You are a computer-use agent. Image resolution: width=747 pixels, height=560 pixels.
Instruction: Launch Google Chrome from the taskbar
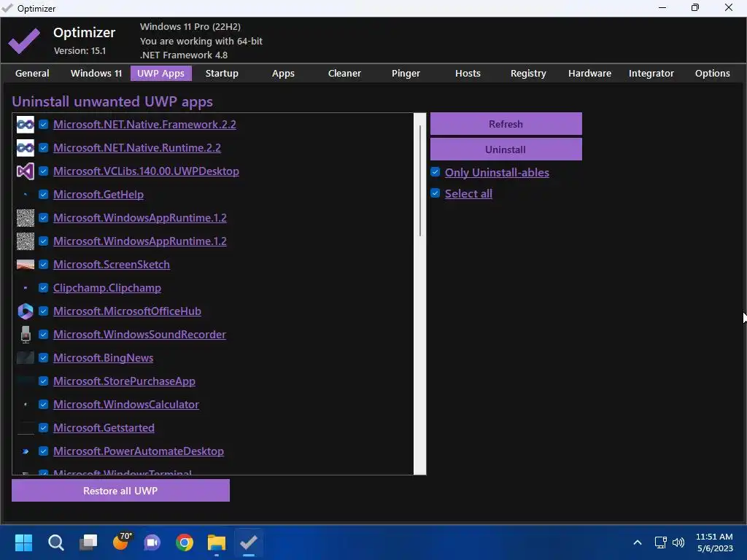[x=185, y=542]
